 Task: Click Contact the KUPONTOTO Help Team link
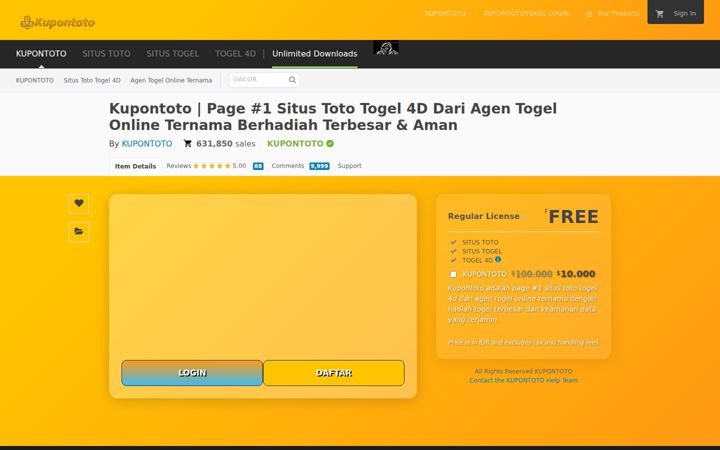[523, 380]
